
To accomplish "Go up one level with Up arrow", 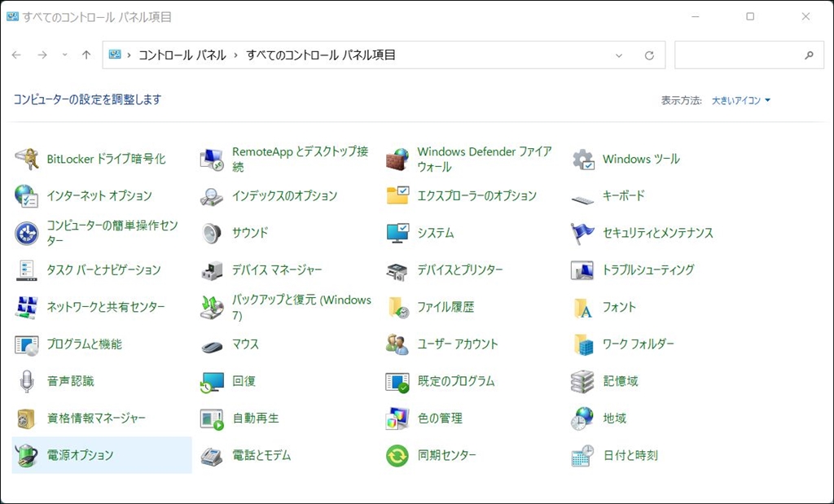I will coord(86,55).
